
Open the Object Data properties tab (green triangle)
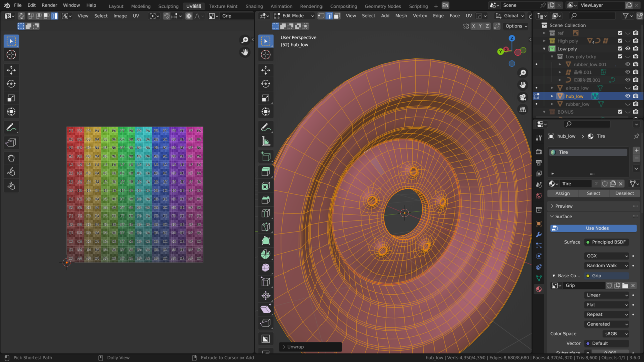coord(539,278)
